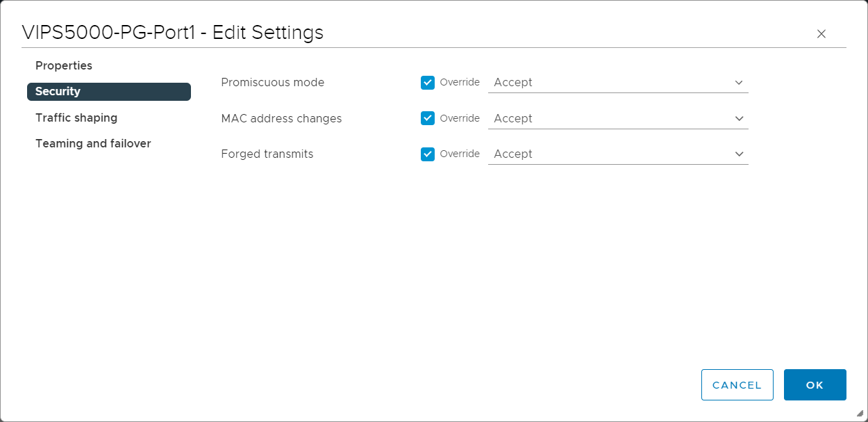Confirm changes with the OK button

coord(815,385)
